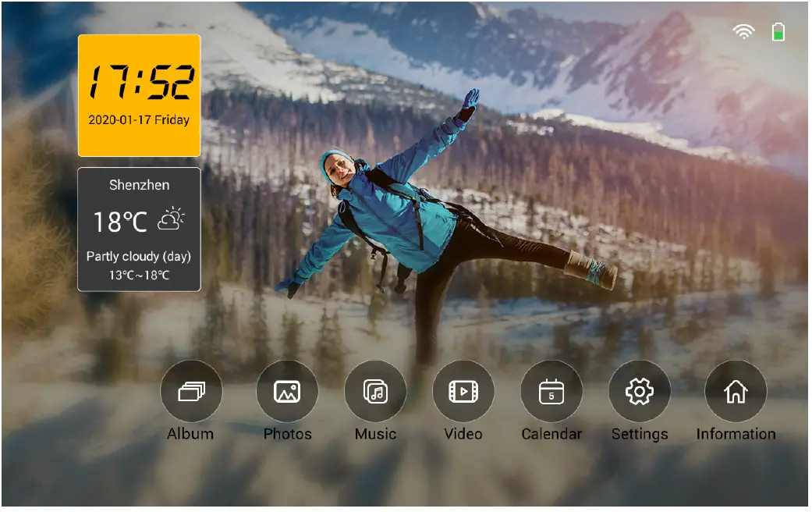Click the Wi-Fi status icon

(x=743, y=31)
